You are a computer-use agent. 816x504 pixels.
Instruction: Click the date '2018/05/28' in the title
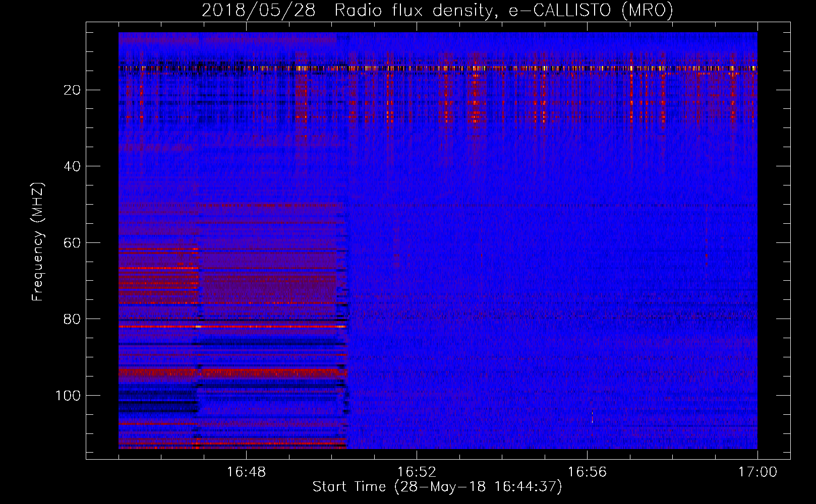[x=259, y=11]
